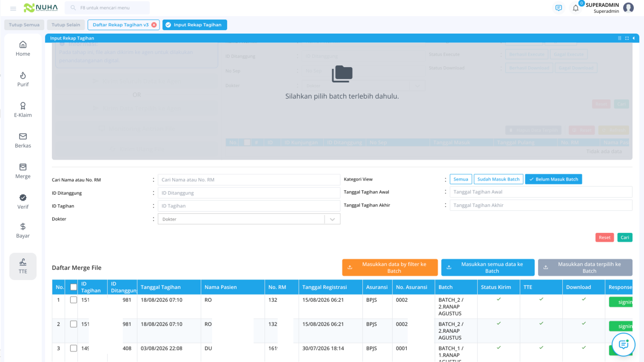Check the row 2 checkbox
The image size is (644, 362).
click(73, 324)
